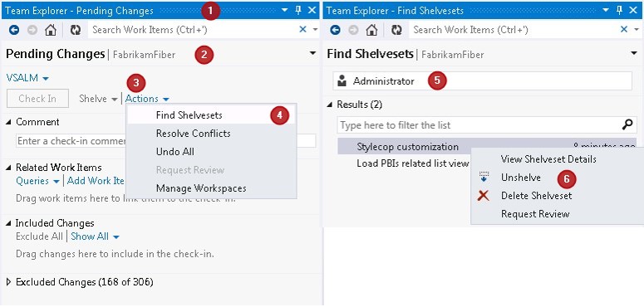
Task: Close the Find Shelvesets panel
Action: (x=634, y=10)
